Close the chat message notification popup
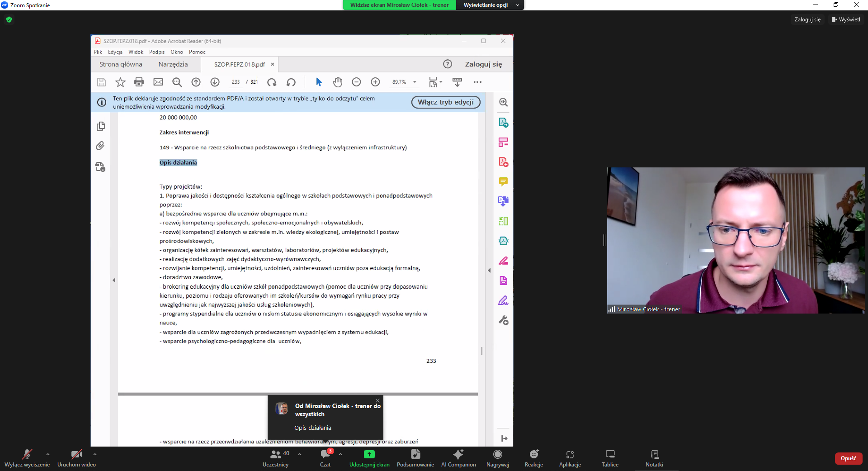Viewport: 868px width, 471px height. (x=377, y=400)
